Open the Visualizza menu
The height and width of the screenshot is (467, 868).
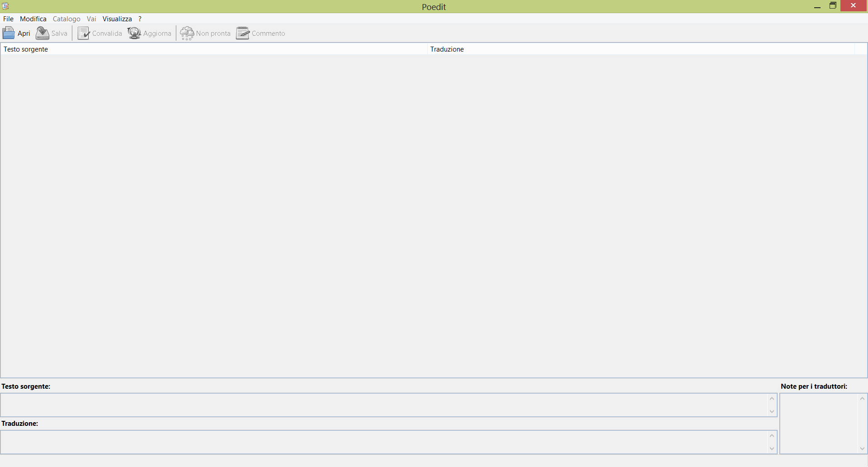pyautogui.click(x=117, y=19)
